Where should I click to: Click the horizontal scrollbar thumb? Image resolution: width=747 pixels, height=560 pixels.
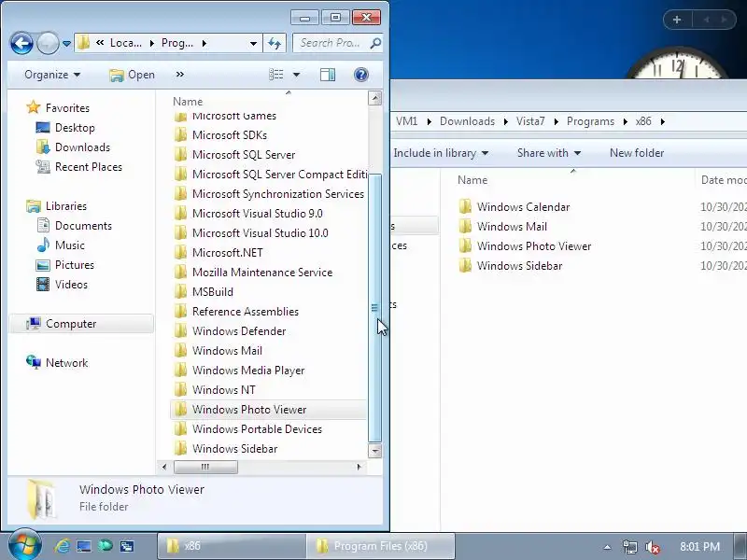pos(205,468)
